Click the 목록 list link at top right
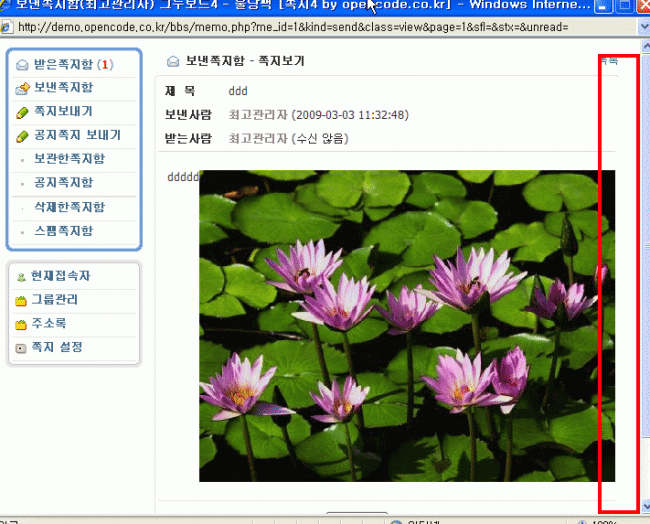Screen dimensions: 650x524 609,61
